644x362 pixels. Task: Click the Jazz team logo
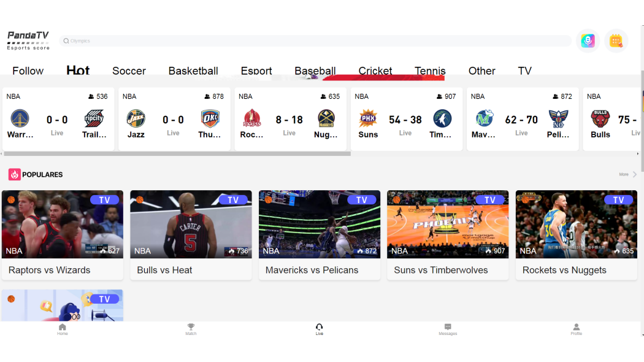[x=136, y=119]
